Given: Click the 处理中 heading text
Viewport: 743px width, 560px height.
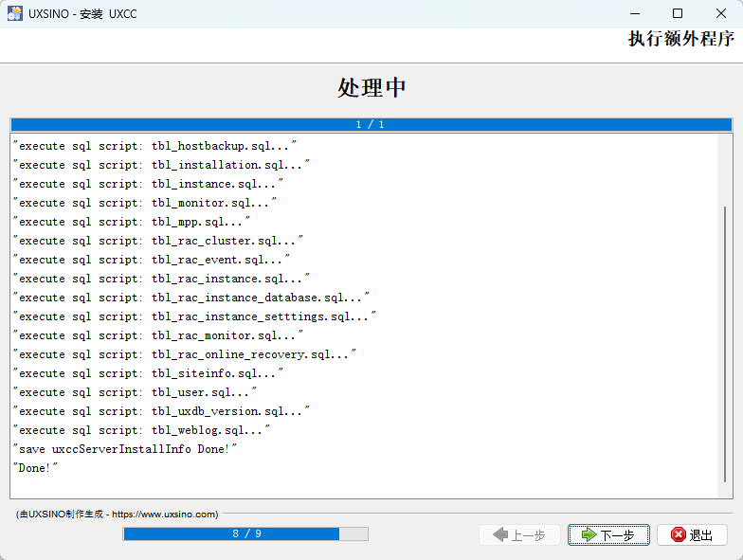Looking at the screenshot, I should [371, 87].
